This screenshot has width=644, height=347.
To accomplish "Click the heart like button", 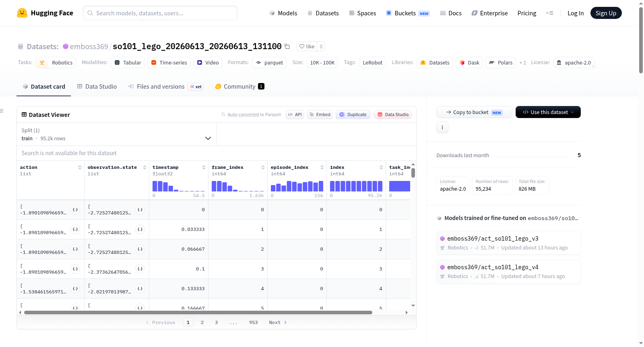I will (x=307, y=46).
